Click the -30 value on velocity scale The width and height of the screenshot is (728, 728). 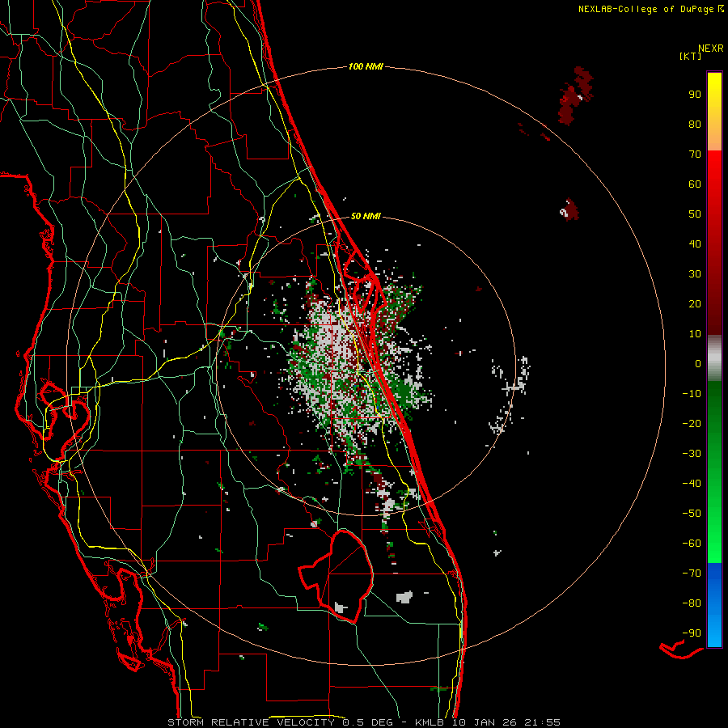pos(692,454)
